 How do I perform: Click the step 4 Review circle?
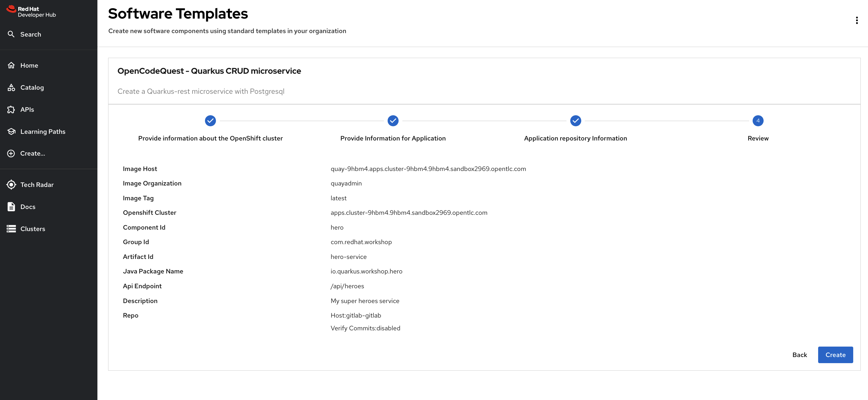click(x=758, y=121)
